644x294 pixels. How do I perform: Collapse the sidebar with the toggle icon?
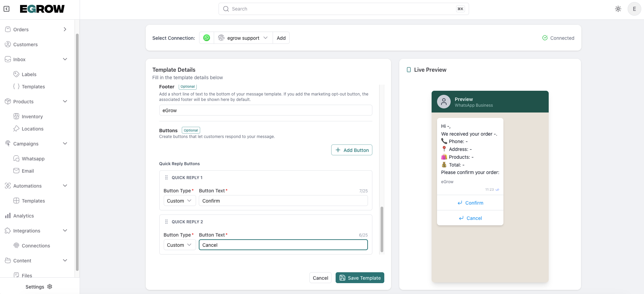click(x=6, y=9)
